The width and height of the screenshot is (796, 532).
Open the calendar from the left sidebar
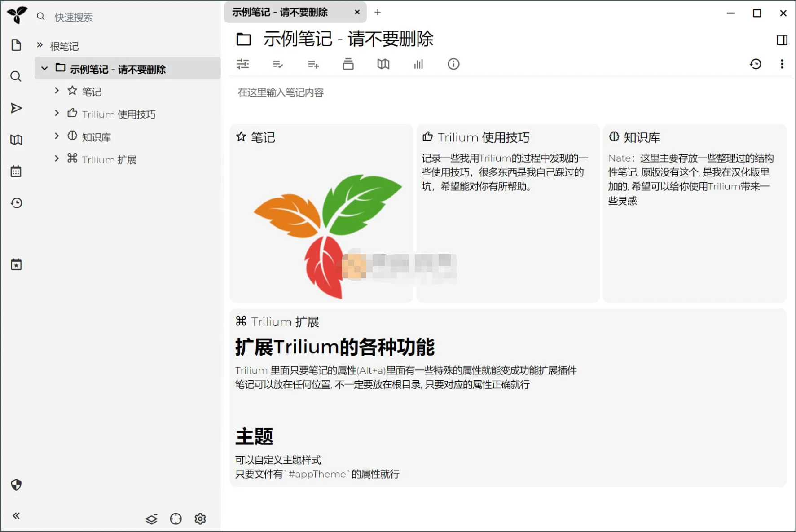(x=17, y=171)
